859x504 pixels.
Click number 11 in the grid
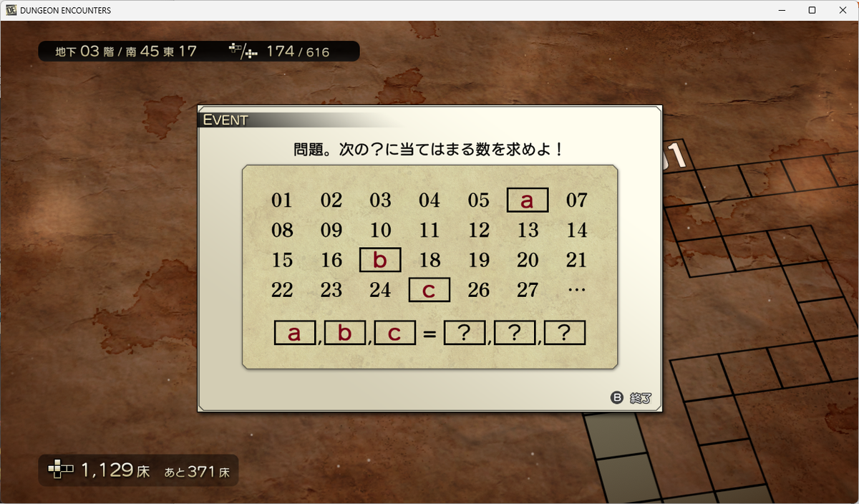(429, 231)
